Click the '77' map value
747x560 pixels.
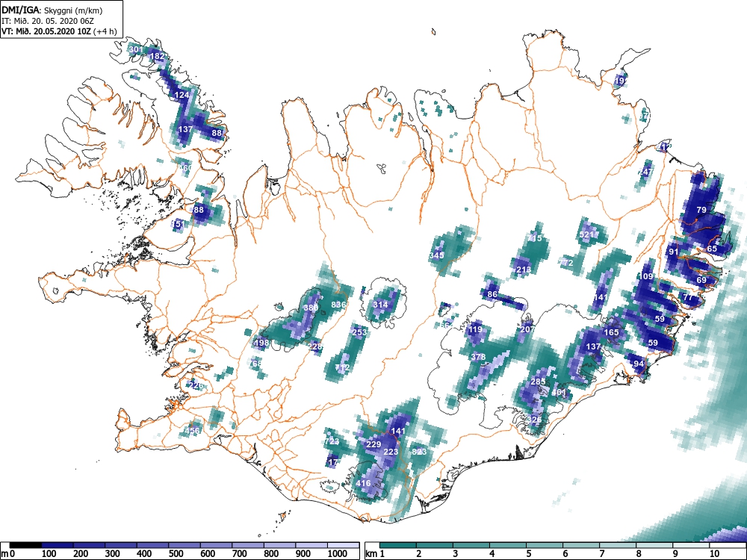[x=688, y=297]
